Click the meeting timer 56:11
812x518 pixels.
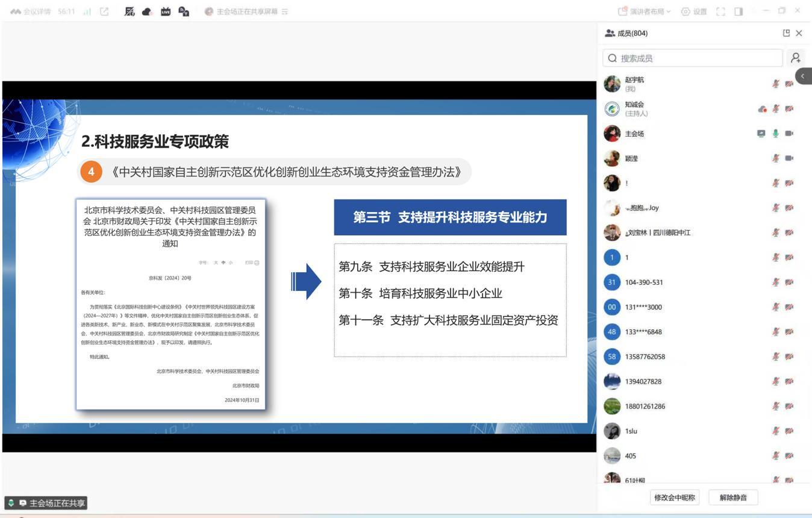tap(66, 11)
